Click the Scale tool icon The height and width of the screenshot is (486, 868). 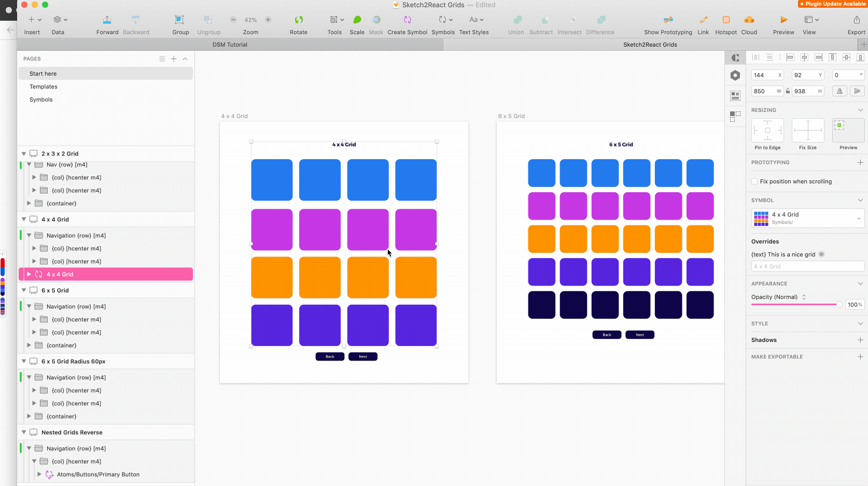pos(357,19)
